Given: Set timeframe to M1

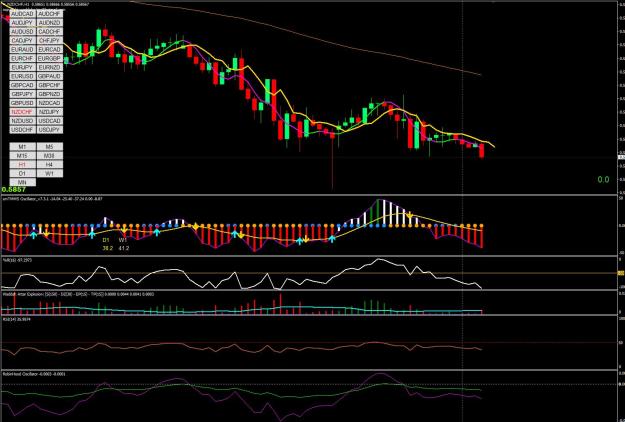Looking at the screenshot, I should click(22, 147).
